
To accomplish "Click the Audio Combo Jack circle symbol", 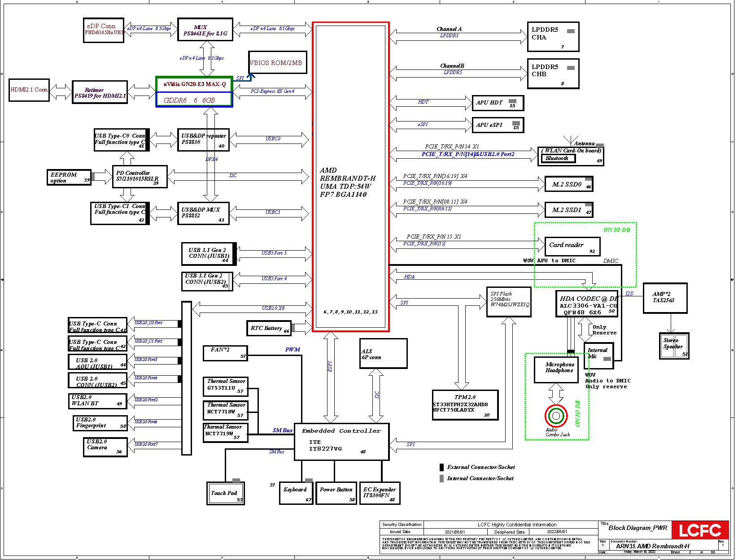I will point(556,416).
